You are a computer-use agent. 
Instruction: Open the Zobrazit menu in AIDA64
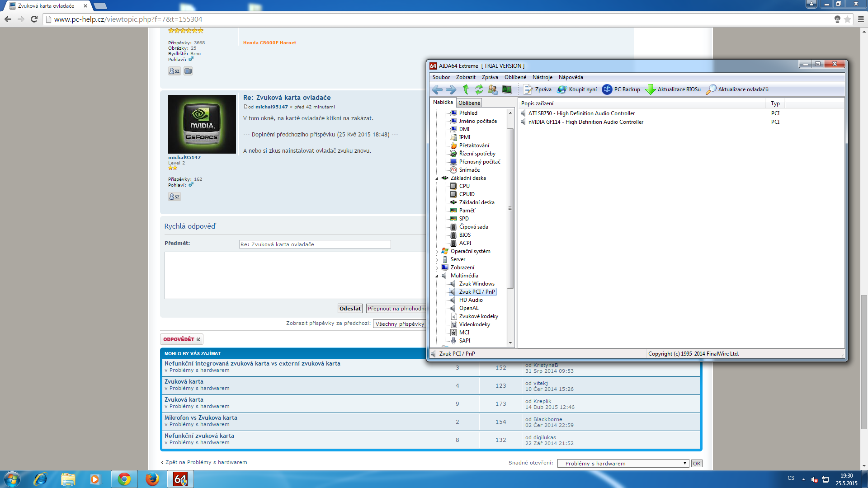pyautogui.click(x=466, y=77)
